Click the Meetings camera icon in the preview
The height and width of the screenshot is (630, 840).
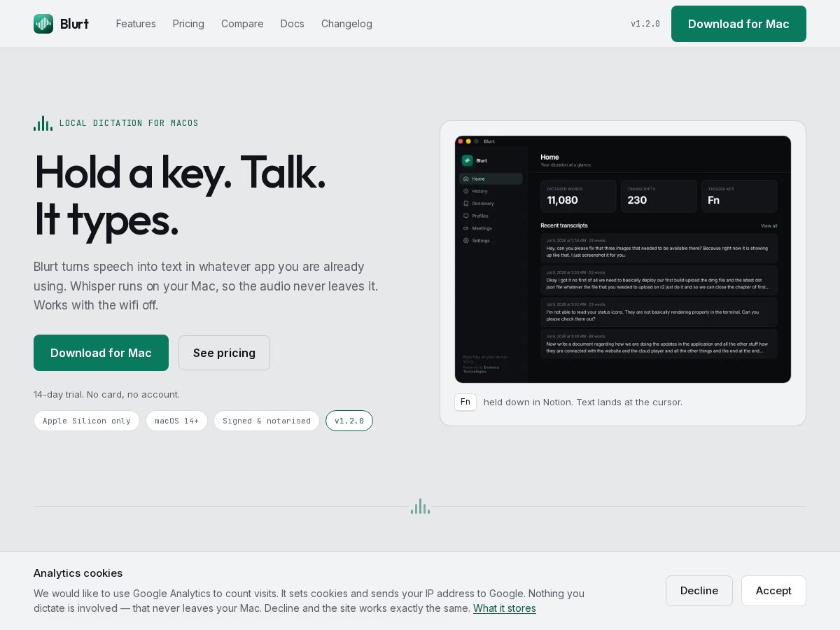pyautogui.click(x=466, y=228)
